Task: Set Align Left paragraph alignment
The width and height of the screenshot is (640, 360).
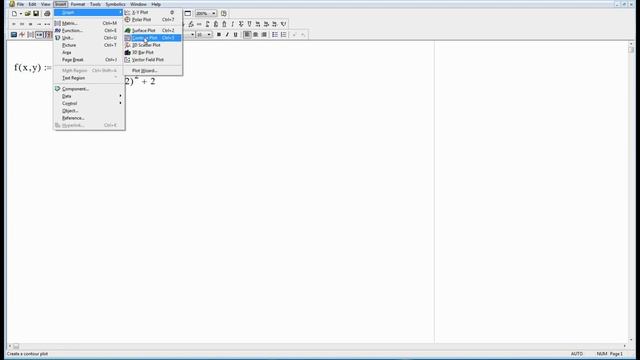Action: tap(247, 35)
